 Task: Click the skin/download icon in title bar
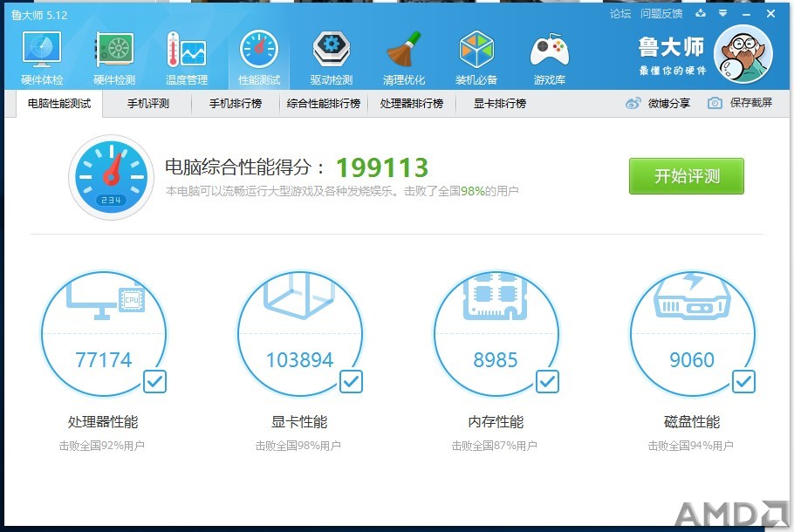[x=701, y=14]
